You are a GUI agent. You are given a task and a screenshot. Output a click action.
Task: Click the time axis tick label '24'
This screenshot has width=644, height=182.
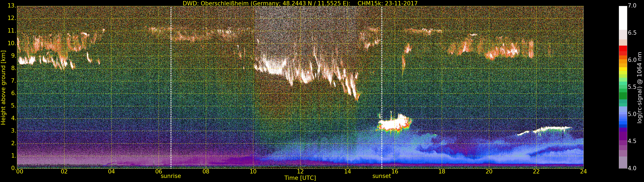coord(583,171)
